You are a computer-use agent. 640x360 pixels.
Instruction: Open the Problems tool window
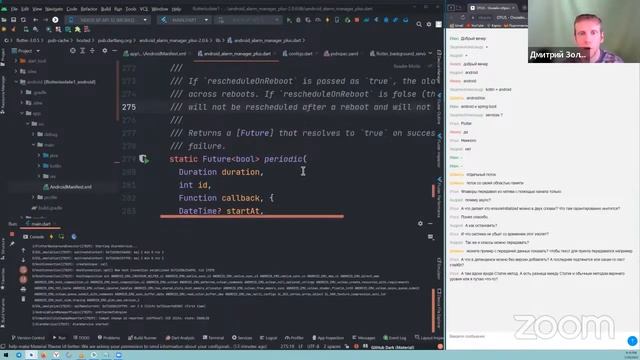point(109,338)
